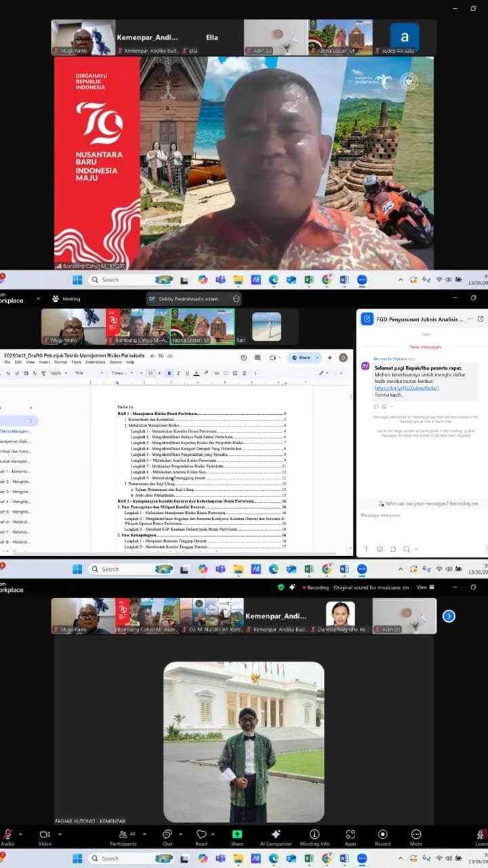Screen dimensions: 488x868
Task: Open the Zoom Chat panel
Action: [167, 835]
